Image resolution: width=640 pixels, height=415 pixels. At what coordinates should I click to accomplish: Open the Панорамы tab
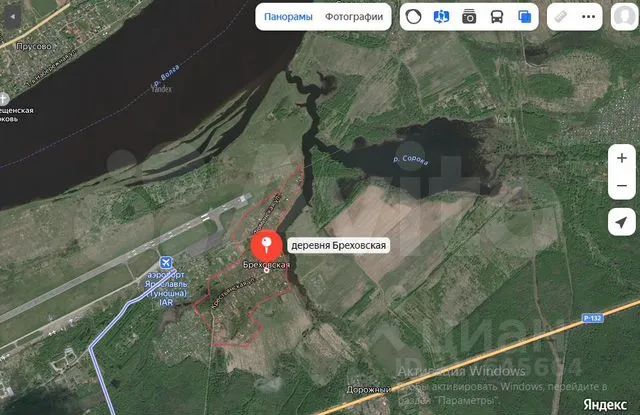(288, 17)
